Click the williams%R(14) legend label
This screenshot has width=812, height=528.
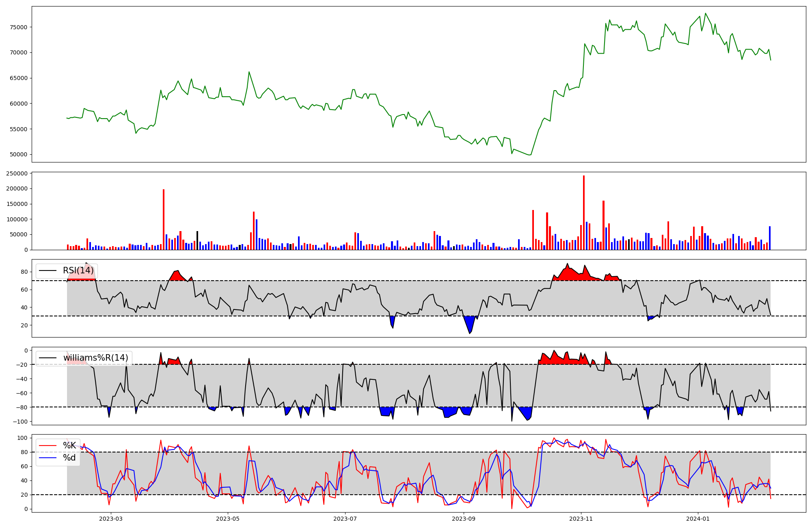[95, 358]
